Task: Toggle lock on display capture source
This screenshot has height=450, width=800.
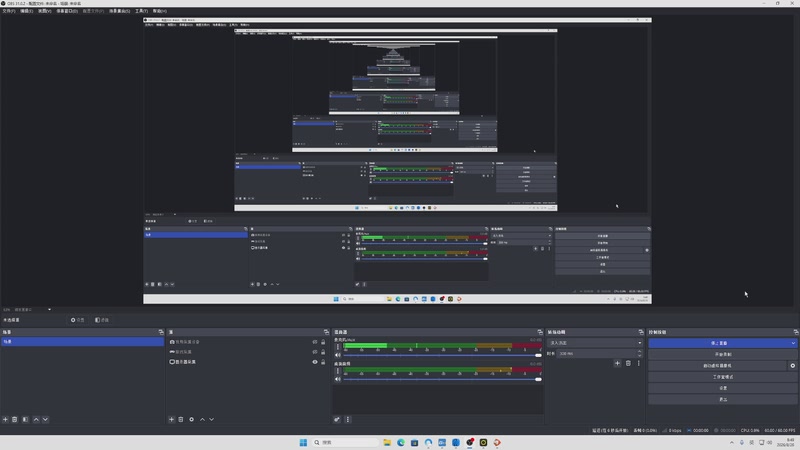Action: click(323, 362)
